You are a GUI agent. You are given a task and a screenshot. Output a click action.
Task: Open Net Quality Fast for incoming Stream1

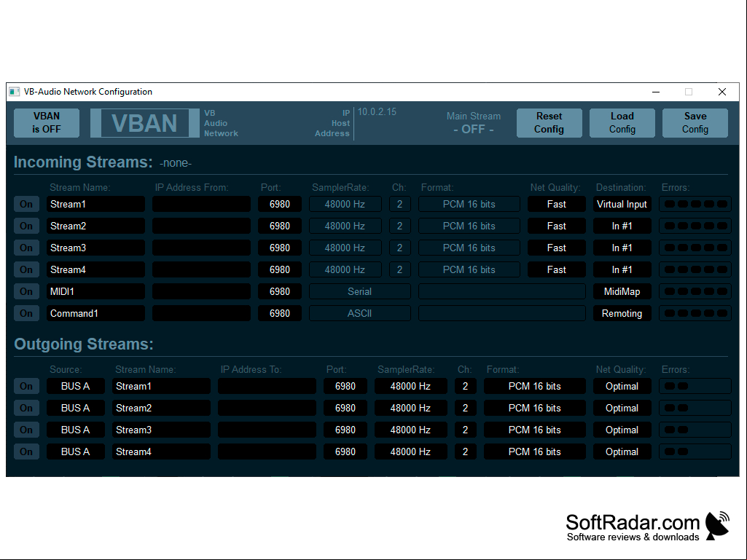(557, 204)
